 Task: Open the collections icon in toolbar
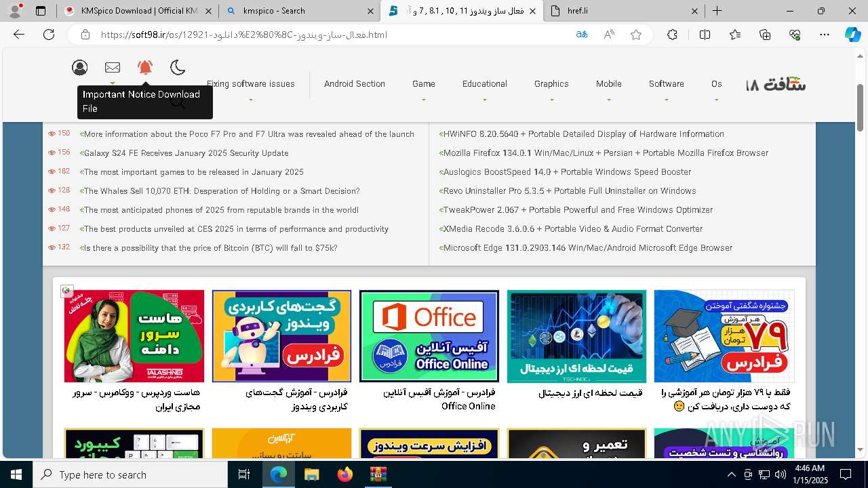[765, 35]
